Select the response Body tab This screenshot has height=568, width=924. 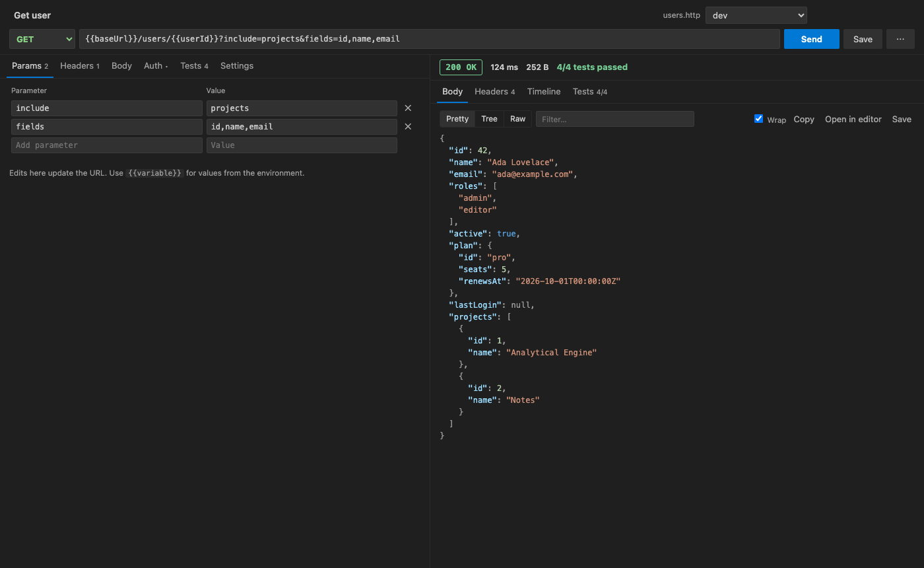[452, 92]
